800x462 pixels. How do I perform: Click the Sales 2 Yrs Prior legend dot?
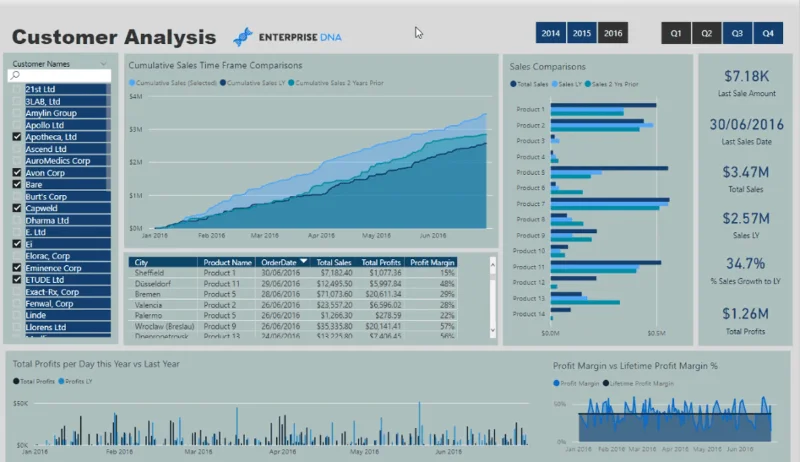coord(588,84)
